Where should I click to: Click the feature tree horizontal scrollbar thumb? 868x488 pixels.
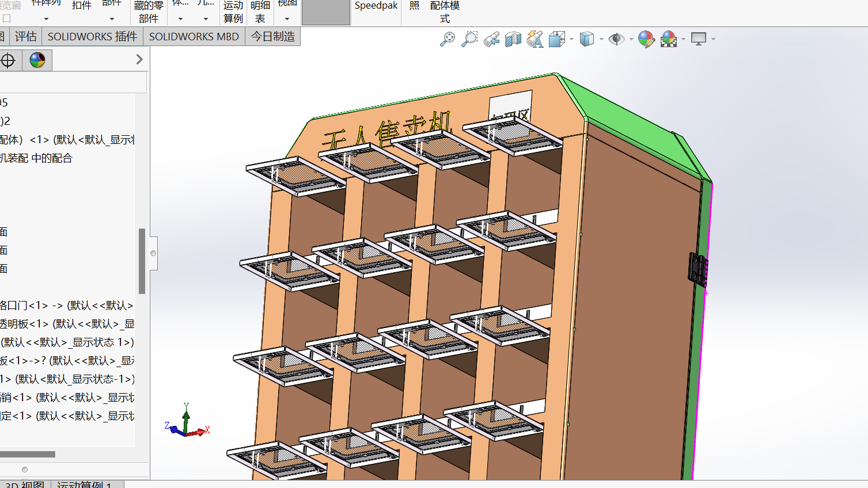(28, 454)
